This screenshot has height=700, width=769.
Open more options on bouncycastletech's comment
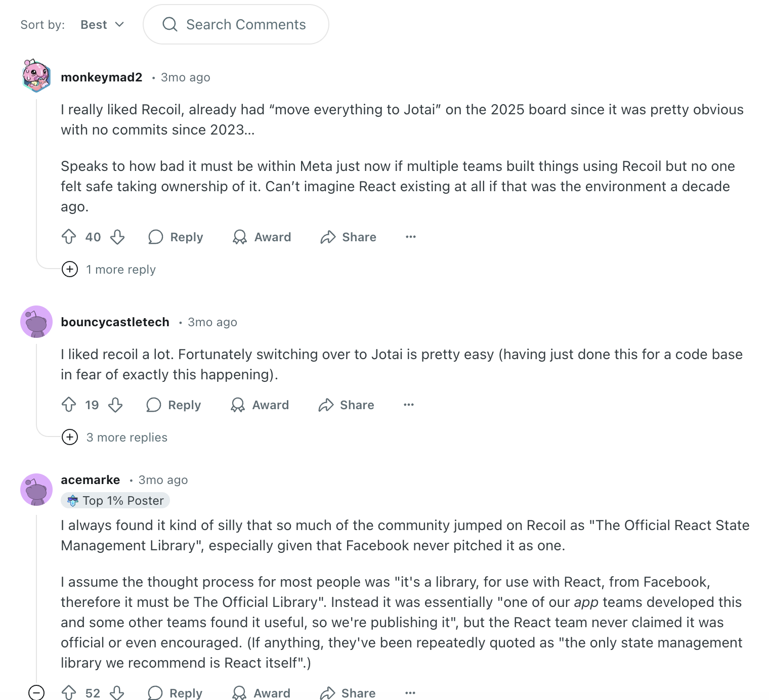[408, 405]
